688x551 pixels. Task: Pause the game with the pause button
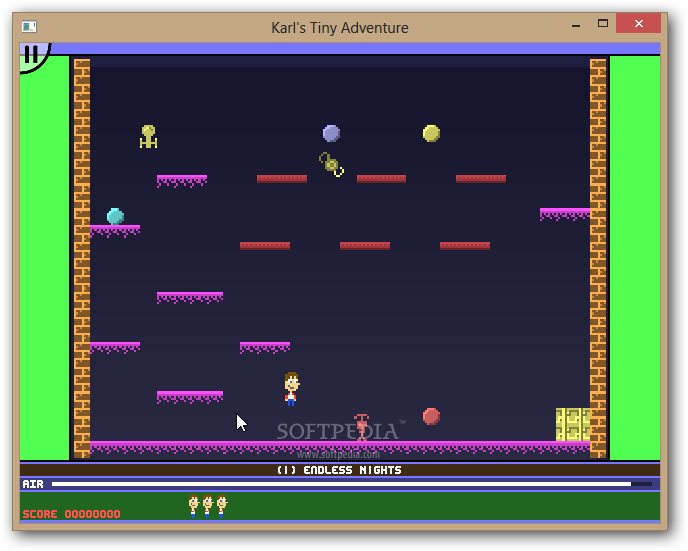point(32,55)
